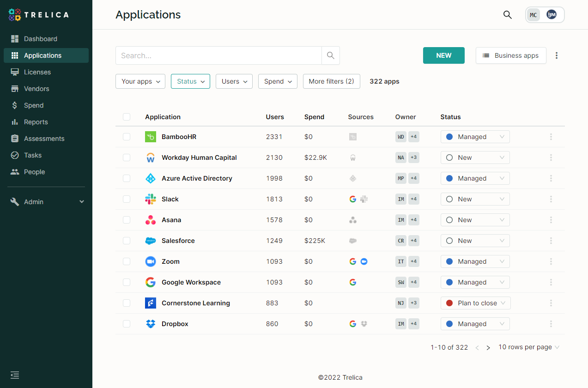Click the Workday Human Capital logo
The height and width of the screenshot is (388, 588).
[151, 158]
